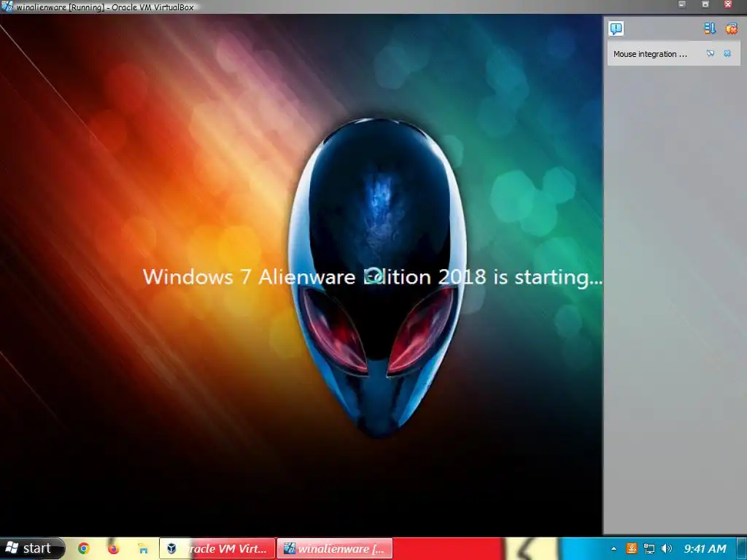Open the volume control tray icon
Image resolution: width=747 pixels, height=560 pixels.
[x=667, y=548]
